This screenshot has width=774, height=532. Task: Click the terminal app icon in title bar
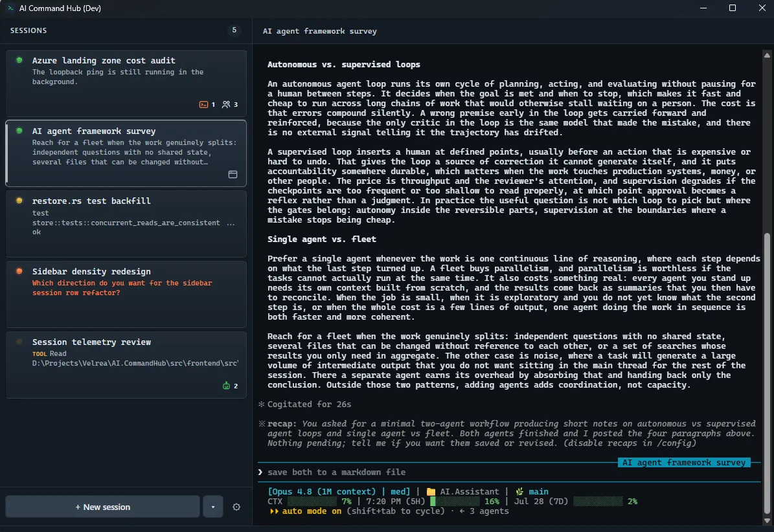10,8
